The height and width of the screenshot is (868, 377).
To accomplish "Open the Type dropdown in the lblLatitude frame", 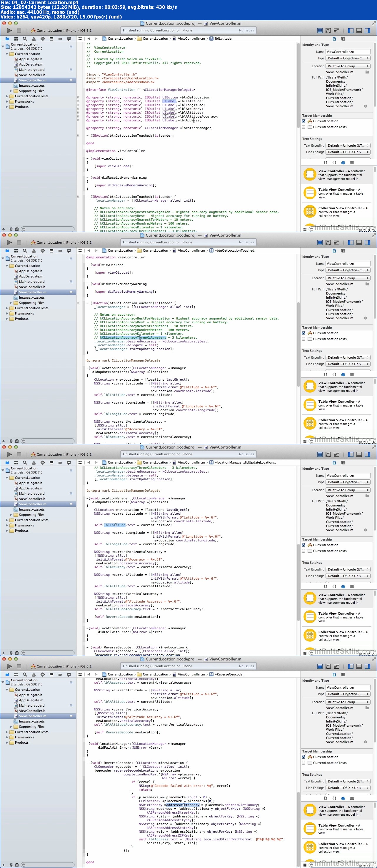I will click(x=348, y=58).
